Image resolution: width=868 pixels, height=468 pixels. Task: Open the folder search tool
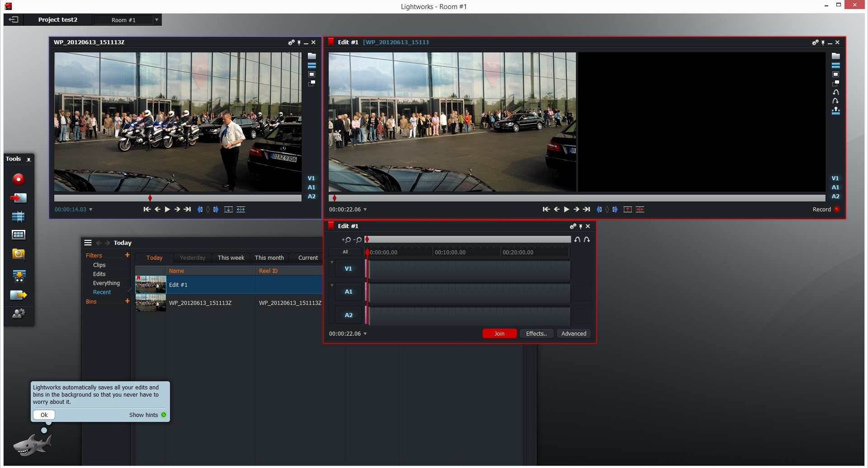19,254
